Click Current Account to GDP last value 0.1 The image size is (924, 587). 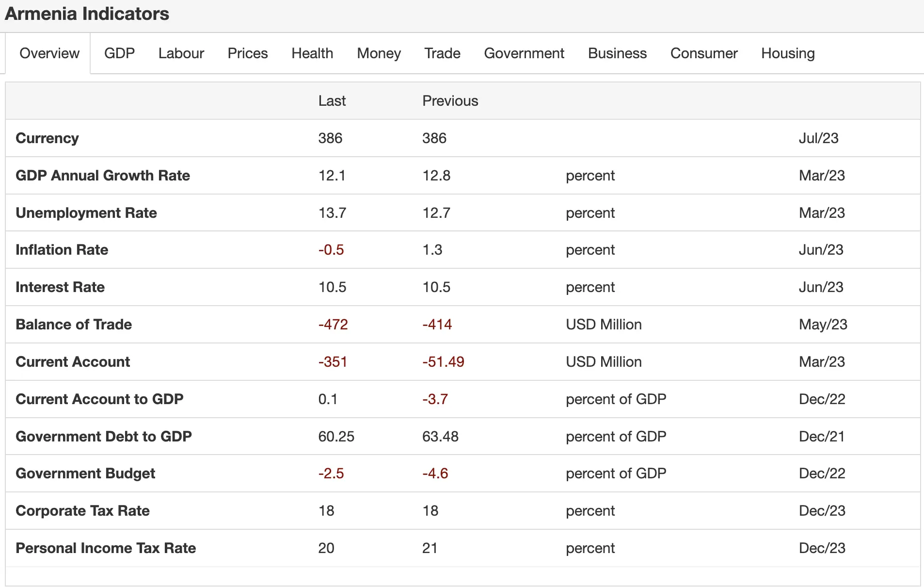tap(328, 399)
